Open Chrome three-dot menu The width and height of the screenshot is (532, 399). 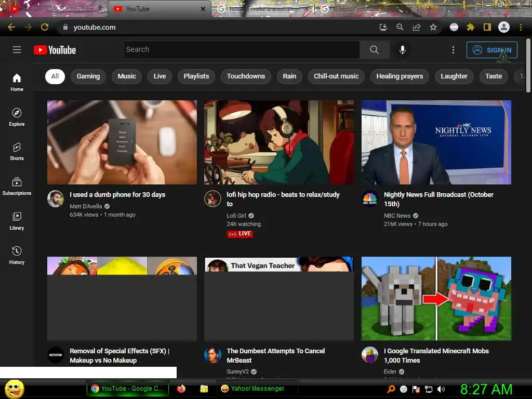521,27
